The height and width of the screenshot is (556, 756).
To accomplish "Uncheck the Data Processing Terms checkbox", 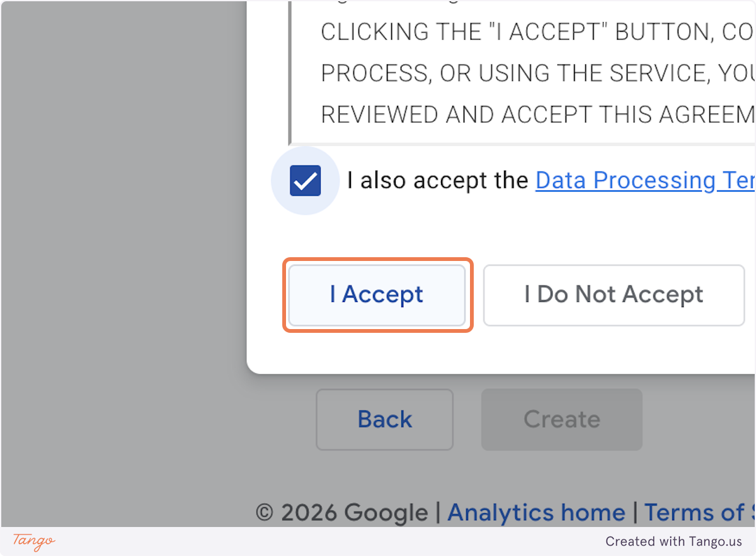I will (305, 180).
